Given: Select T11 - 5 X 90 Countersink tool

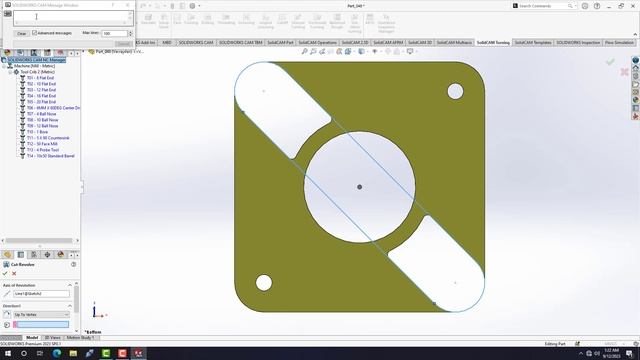Looking at the screenshot, I should pos(48,138).
